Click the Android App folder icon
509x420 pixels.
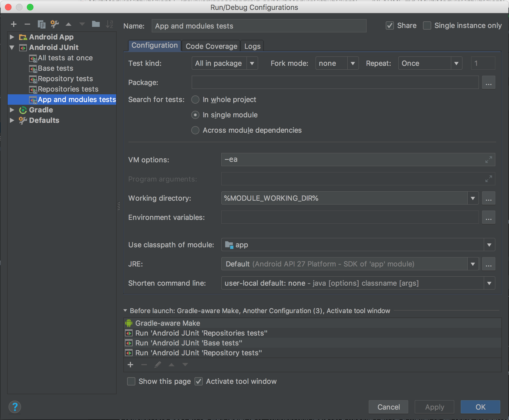[23, 37]
